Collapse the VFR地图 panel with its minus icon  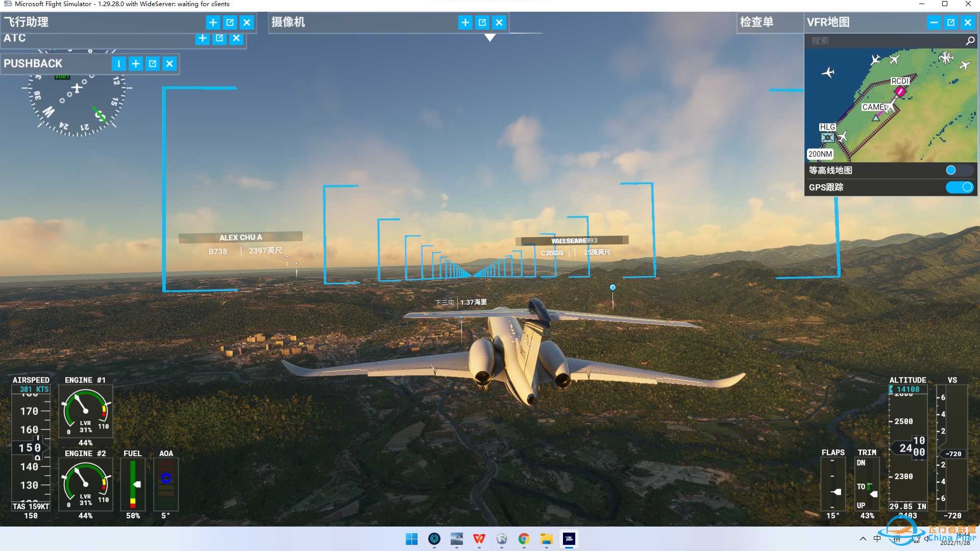pos(934,22)
